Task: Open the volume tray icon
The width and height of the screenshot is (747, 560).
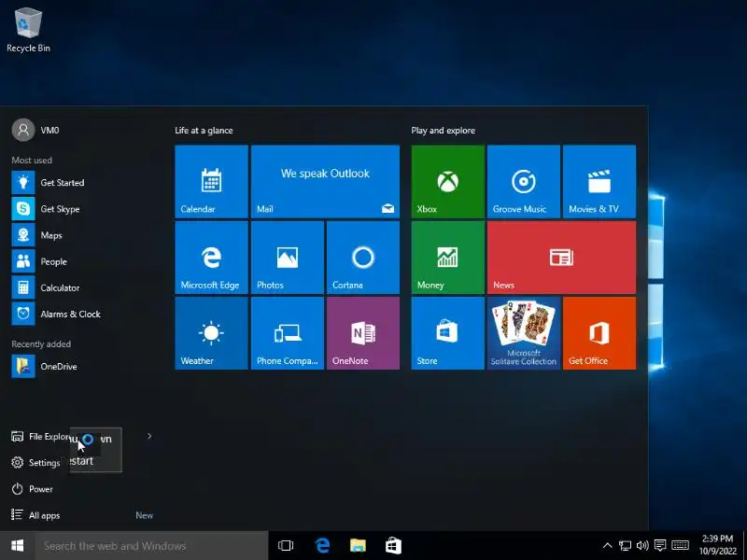Action: click(642, 546)
